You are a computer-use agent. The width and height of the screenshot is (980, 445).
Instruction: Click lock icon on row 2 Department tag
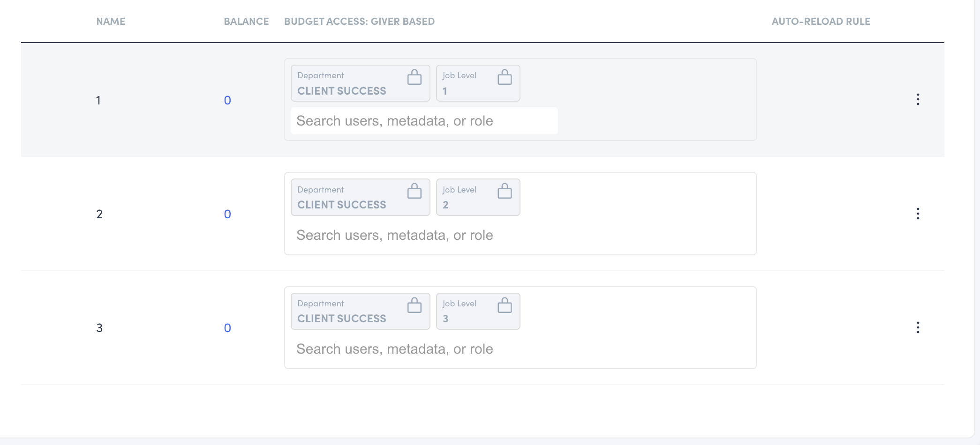click(414, 191)
